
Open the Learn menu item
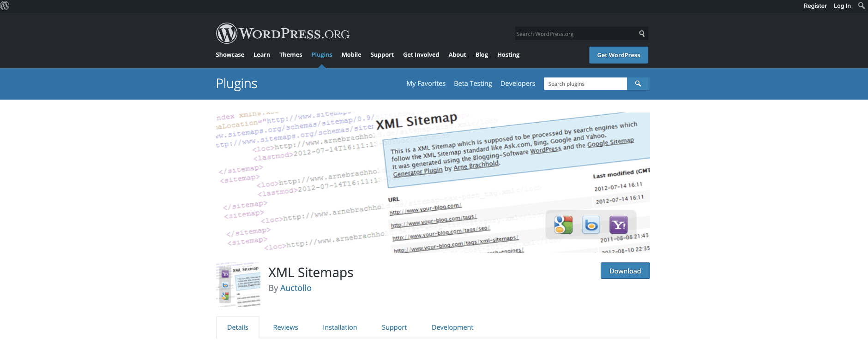tap(262, 54)
